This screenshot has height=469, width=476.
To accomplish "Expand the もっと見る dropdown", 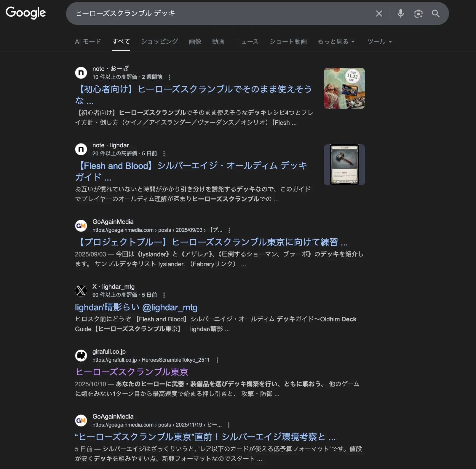I will pos(336,42).
